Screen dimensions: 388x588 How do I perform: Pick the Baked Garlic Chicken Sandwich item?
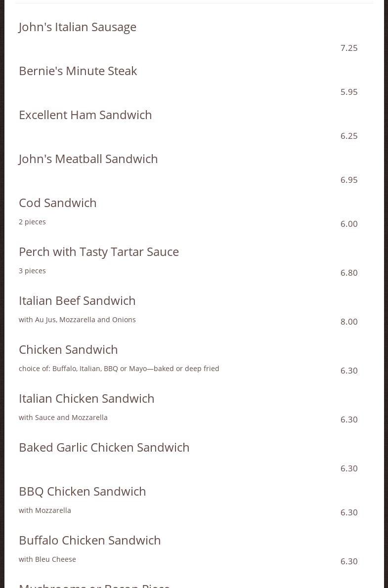(104, 447)
